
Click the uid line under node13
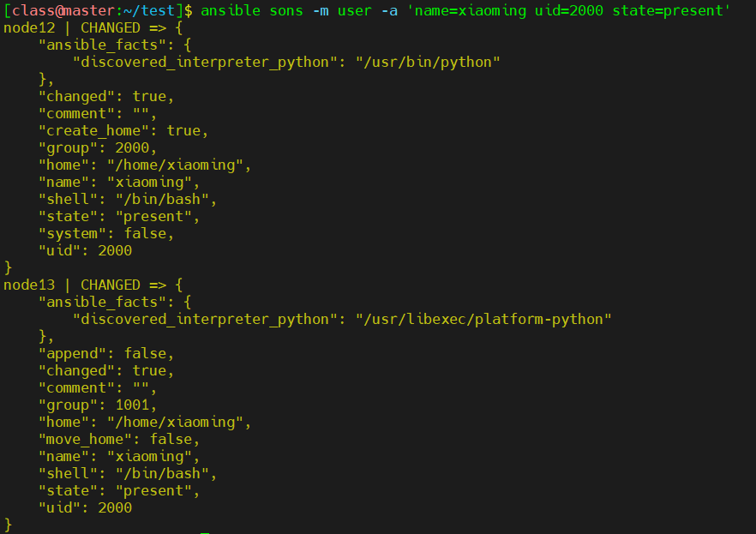coord(85,507)
